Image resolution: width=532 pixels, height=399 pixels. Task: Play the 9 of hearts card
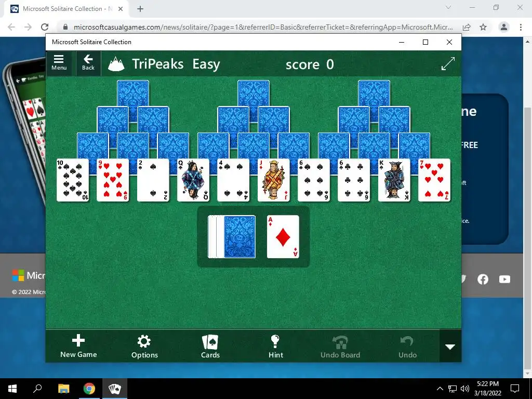[113, 180]
